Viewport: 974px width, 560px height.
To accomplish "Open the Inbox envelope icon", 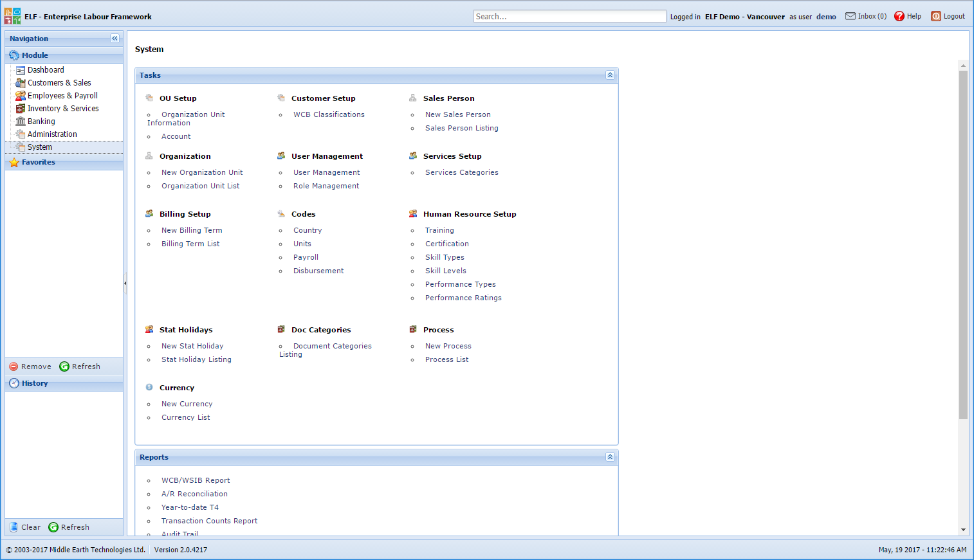I will [850, 16].
